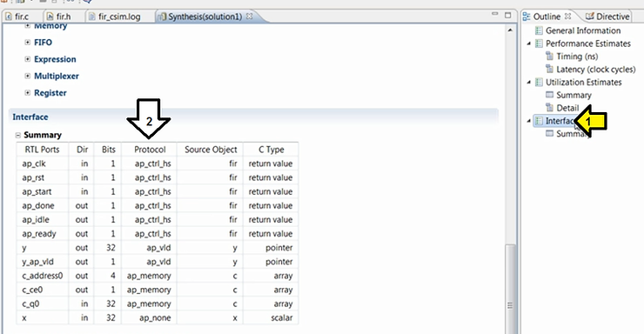The height and width of the screenshot is (334, 644).
Task: Collapse the Interface Summary section
Action: [x=18, y=135]
